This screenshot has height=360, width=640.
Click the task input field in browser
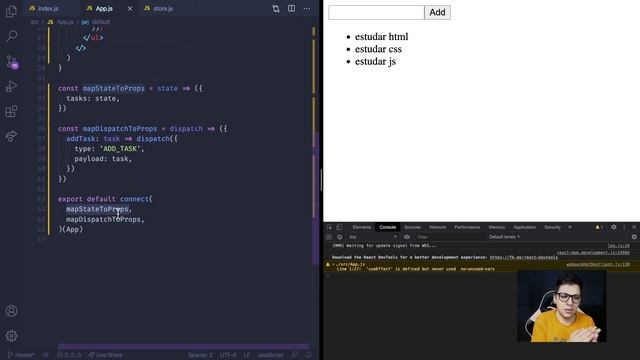[376, 12]
